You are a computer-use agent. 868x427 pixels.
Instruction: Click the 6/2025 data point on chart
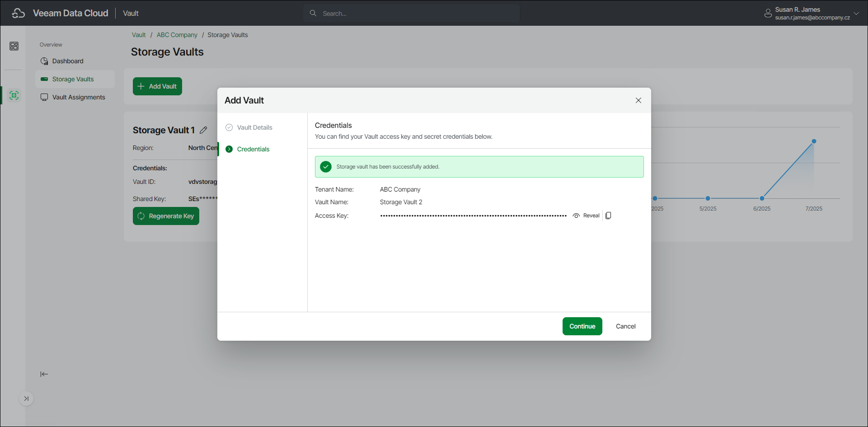point(762,198)
